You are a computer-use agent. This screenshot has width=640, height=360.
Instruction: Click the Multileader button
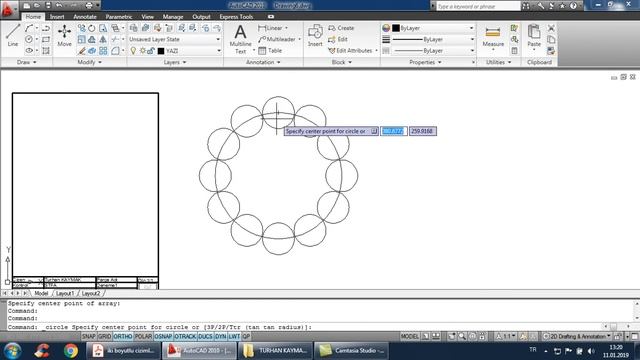(277, 40)
